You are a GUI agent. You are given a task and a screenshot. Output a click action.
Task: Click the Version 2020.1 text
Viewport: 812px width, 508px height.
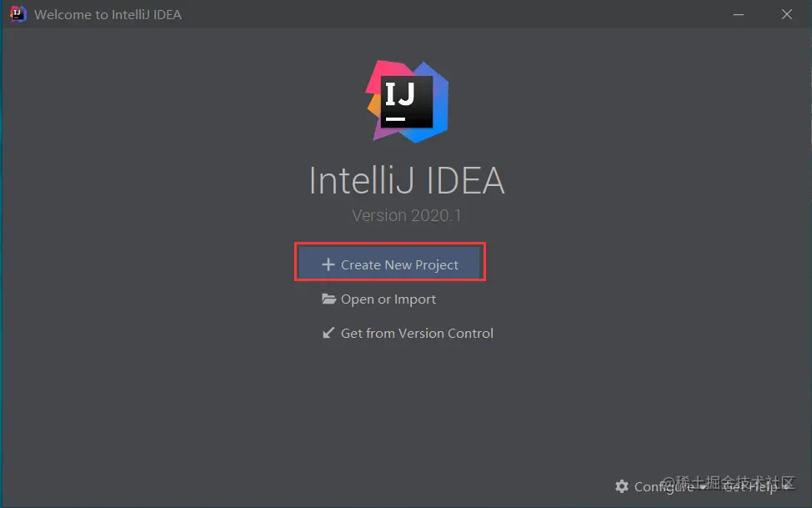pyautogui.click(x=407, y=215)
